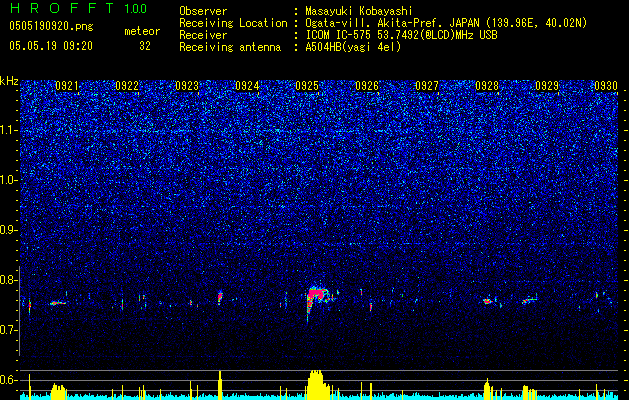
Task: Click the 0927 time marker
Action: 427,86
